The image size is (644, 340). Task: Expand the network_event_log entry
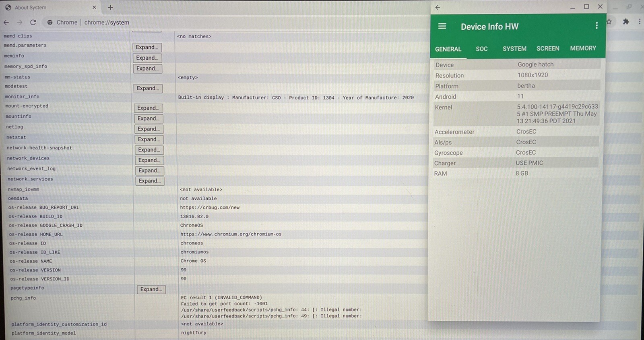[x=150, y=170]
